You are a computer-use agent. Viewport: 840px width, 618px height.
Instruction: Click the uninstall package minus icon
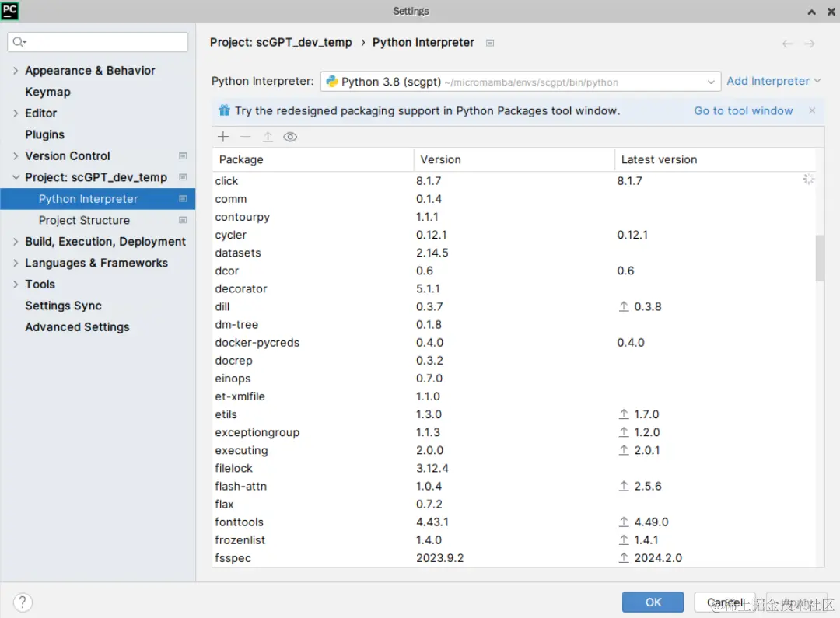245,137
